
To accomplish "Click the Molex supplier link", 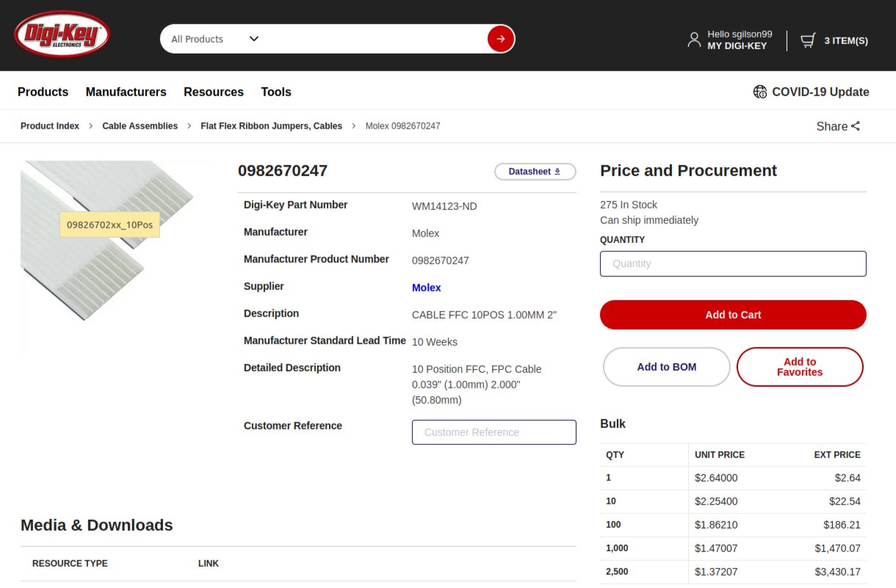I will (x=427, y=288).
